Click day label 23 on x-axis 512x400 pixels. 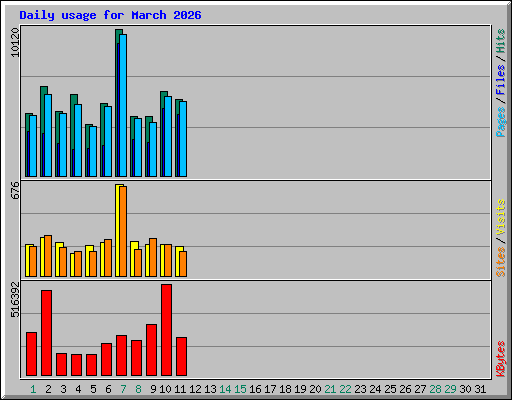click(360, 389)
